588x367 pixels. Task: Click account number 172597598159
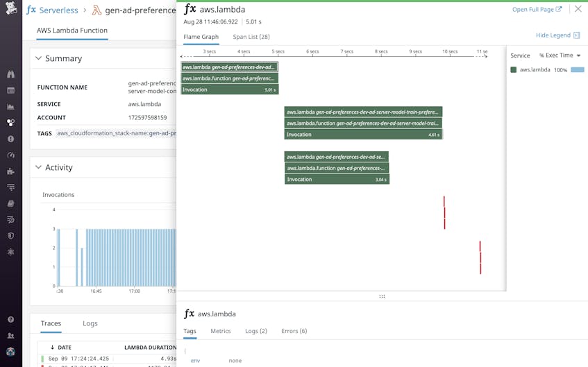[x=147, y=118]
